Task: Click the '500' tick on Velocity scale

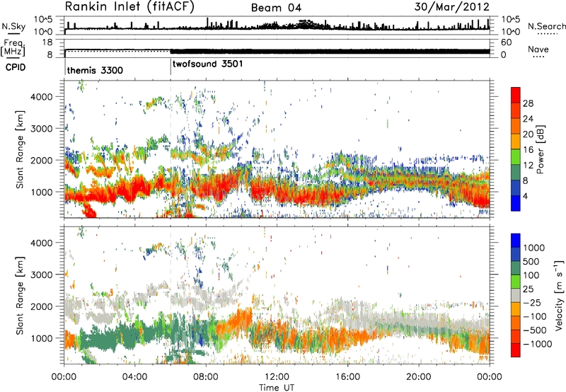Action: click(531, 261)
